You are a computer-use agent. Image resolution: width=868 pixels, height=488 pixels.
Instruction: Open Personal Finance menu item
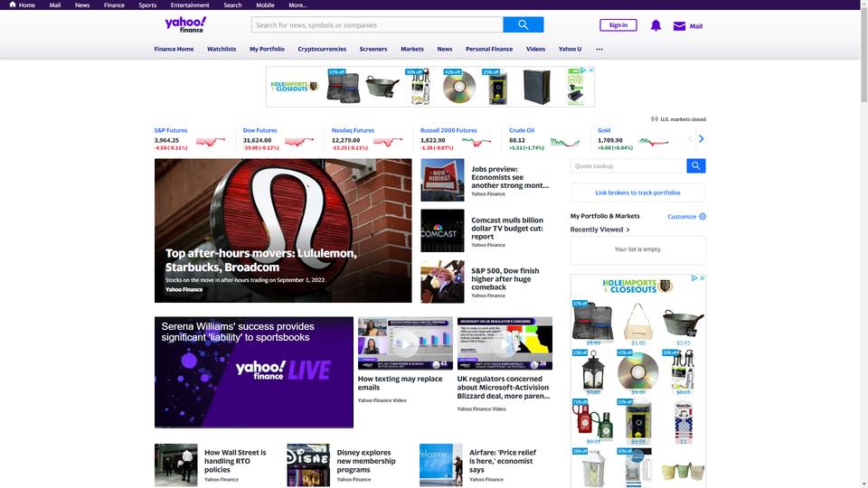489,49
